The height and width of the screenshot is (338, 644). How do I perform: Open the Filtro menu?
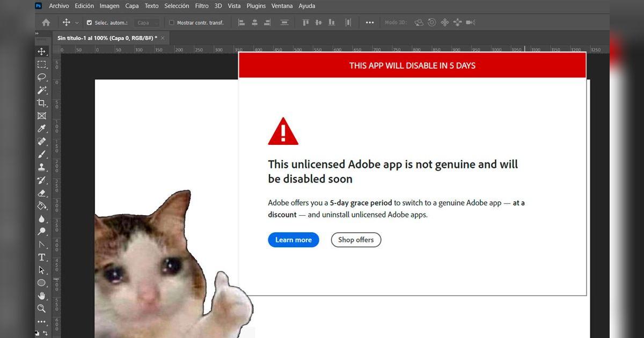pos(201,6)
